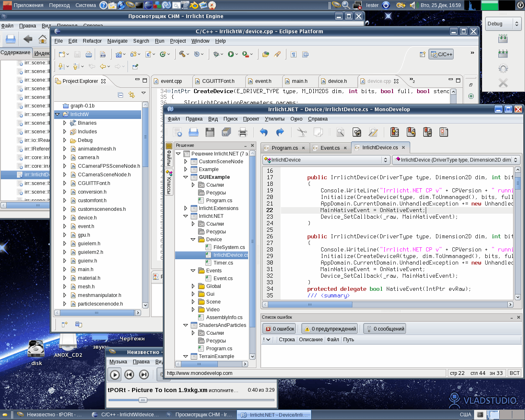Click Eclipse Open Perspective icon

pos(422,54)
